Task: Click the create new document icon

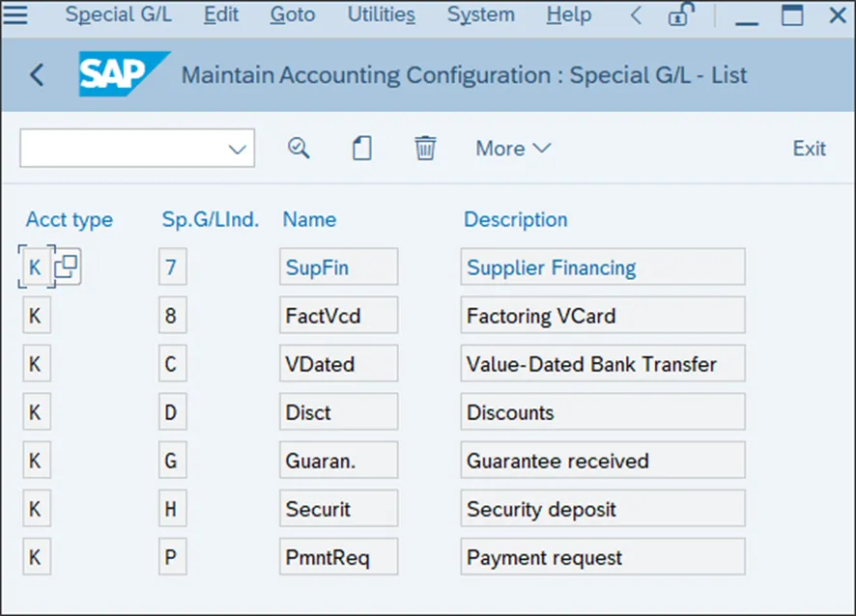Action: click(362, 148)
